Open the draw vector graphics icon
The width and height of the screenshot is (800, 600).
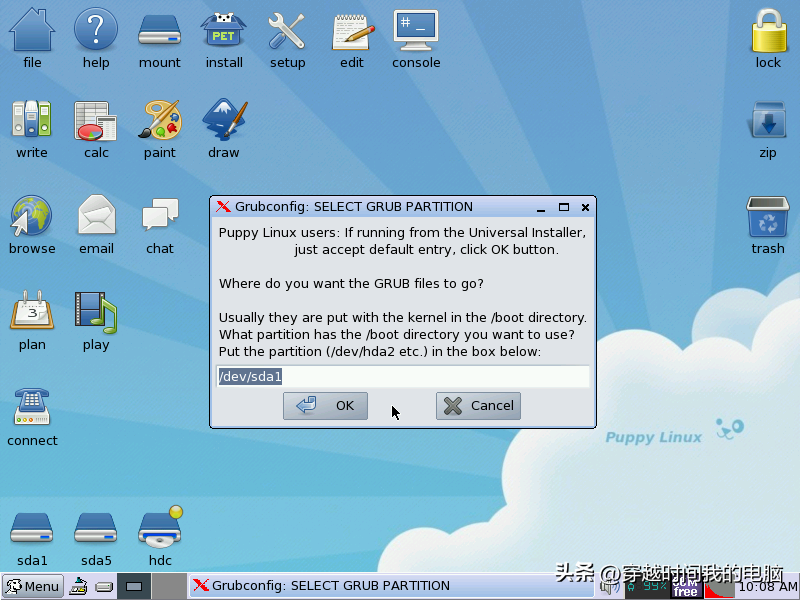click(223, 119)
